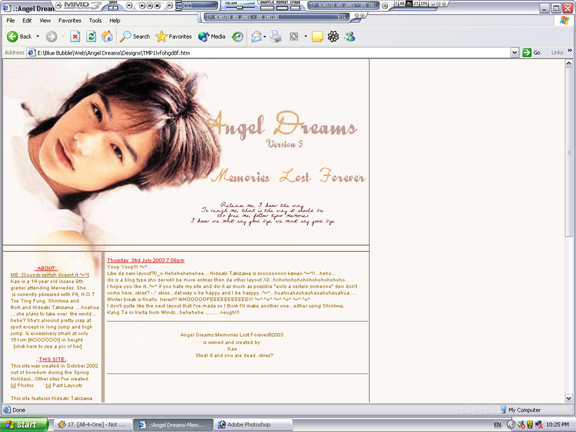This screenshot has width=576, height=432.
Task: Click the MMD3 player stop button
Action: (157, 5)
